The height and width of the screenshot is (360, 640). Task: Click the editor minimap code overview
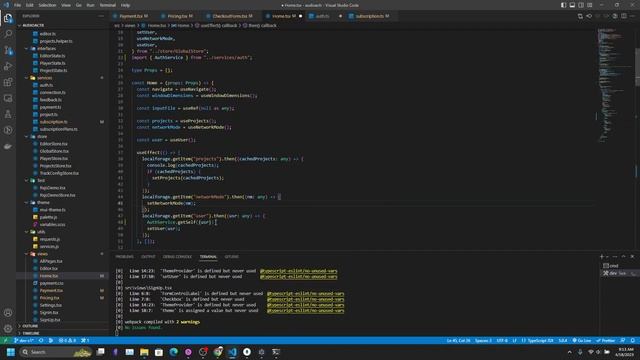[x=614, y=86]
